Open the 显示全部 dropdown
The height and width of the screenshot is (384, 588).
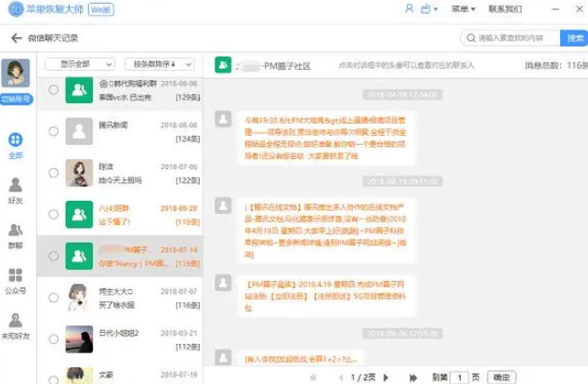coord(80,64)
